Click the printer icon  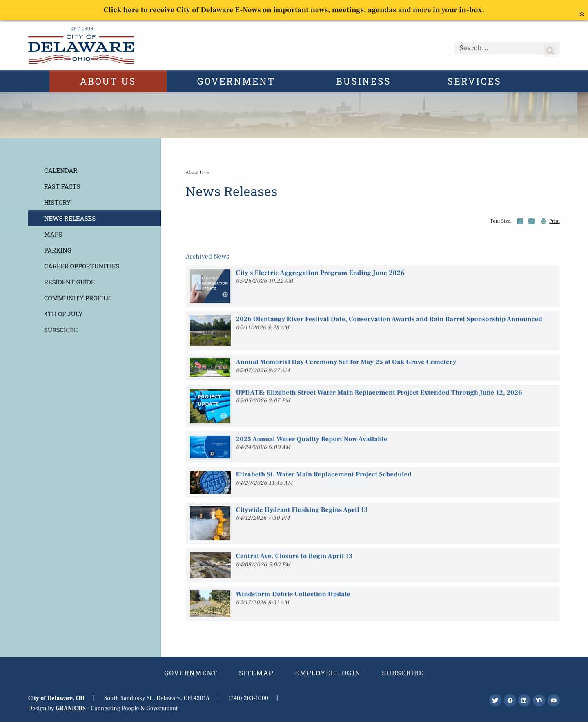(543, 221)
